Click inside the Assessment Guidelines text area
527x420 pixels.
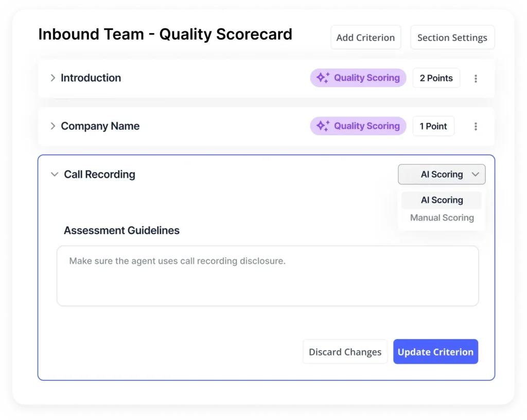click(x=267, y=275)
